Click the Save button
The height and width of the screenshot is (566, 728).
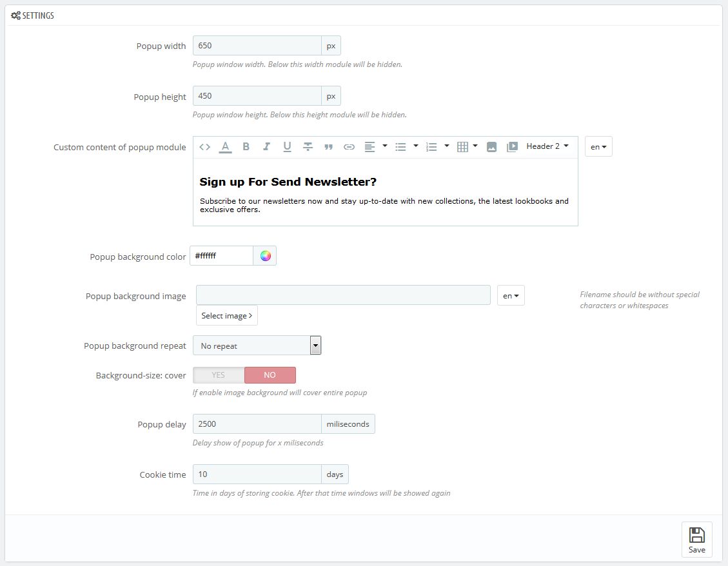(696, 540)
